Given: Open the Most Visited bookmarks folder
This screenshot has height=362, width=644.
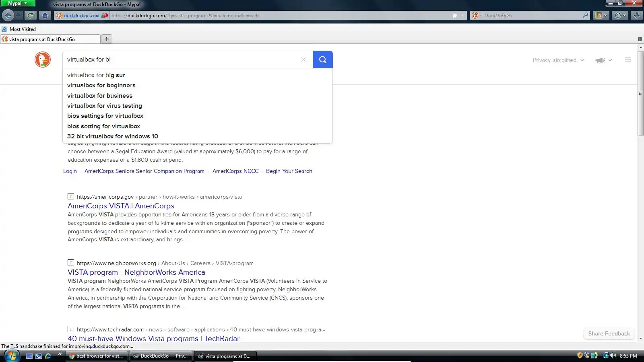Looking at the screenshot, I should tap(19, 29).
